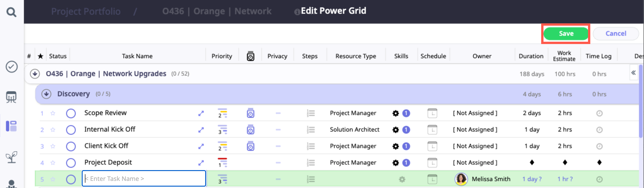Open the checkmark tasks icon in sidebar

11,67
